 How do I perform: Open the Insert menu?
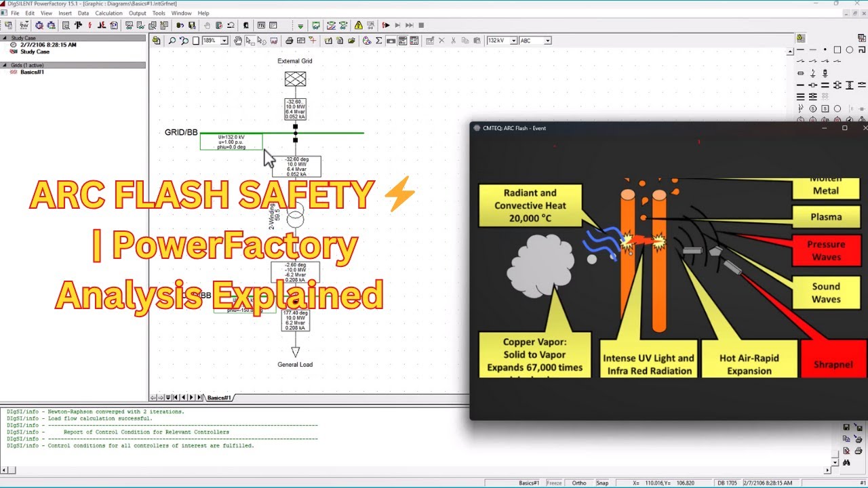(x=65, y=13)
